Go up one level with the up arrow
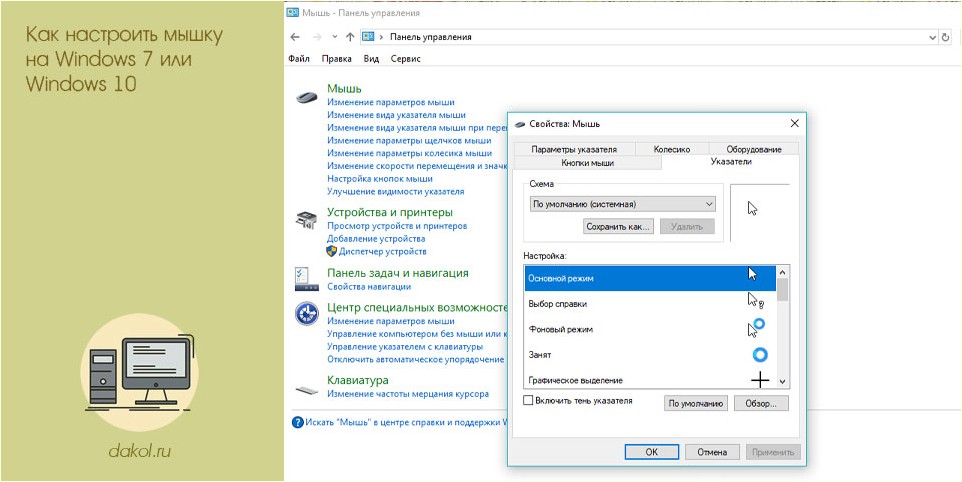The height and width of the screenshot is (482, 962). click(350, 37)
